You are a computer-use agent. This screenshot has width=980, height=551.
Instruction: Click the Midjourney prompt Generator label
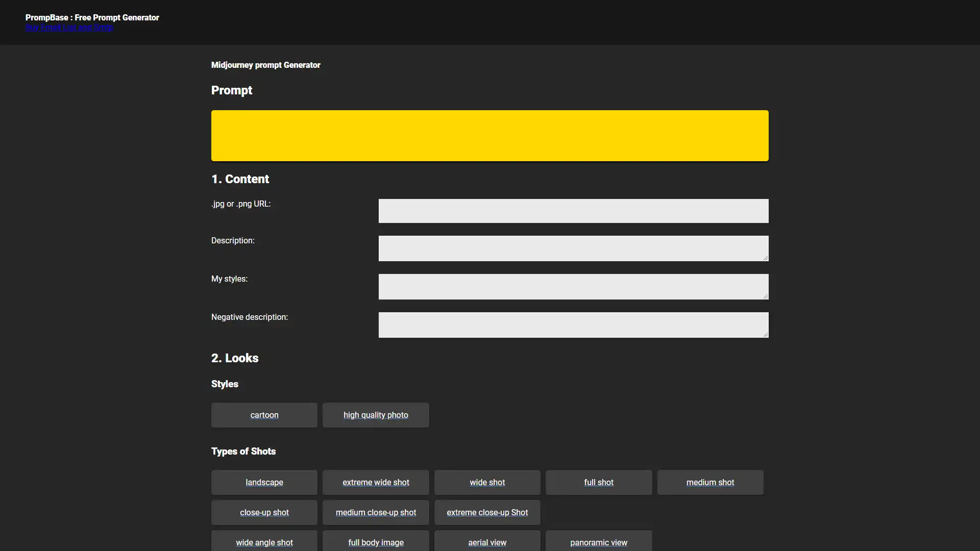pyautogui.click(x=265, y=65)
